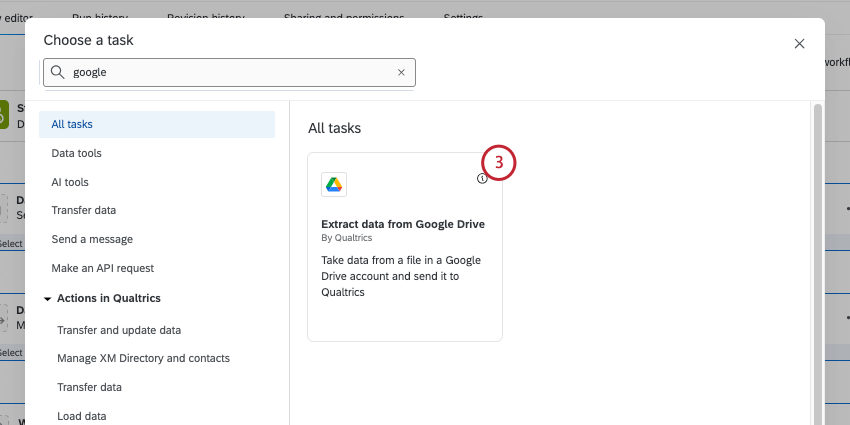Image resolution: width=850 pixels, height=425 pixels.
Task: Click into the task search field
Action: pyautogui.click(x=230, y=72)
